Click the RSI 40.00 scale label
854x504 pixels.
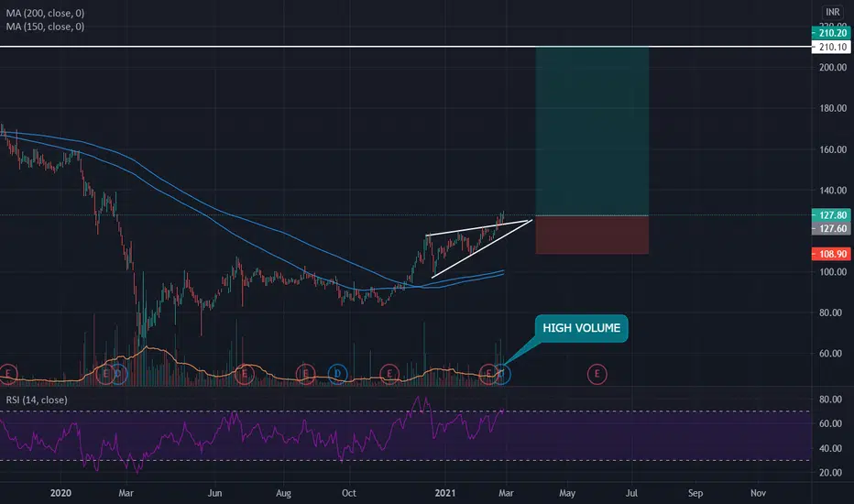(x=830, y=448)
